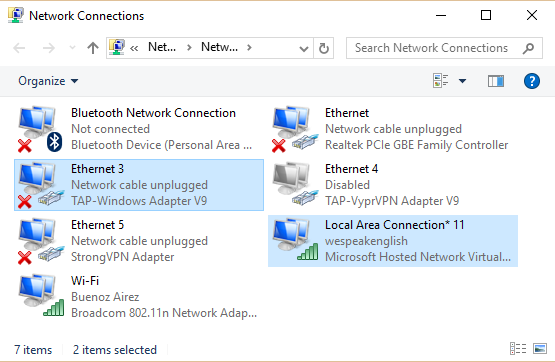
Task: Click the search magnifier icon
Action: pos(528,48)
